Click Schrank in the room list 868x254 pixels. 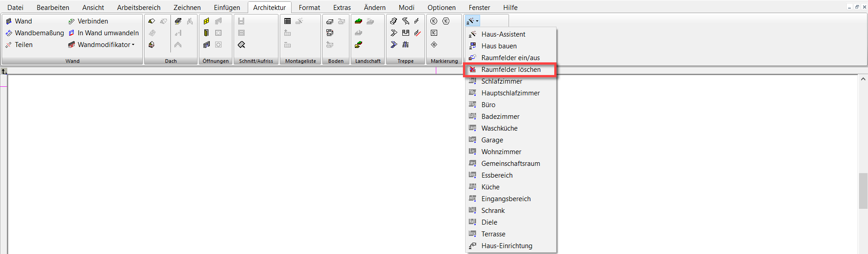point(511,211)
